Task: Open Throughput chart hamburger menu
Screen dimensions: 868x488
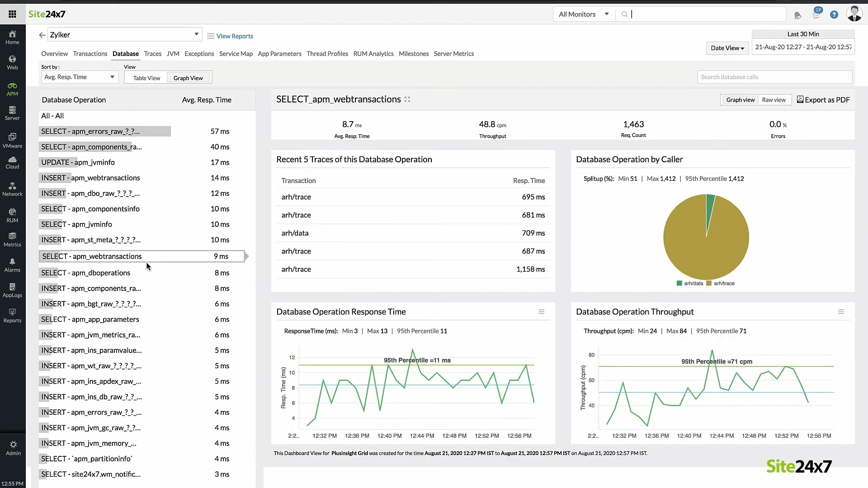Action: (841, 312)
